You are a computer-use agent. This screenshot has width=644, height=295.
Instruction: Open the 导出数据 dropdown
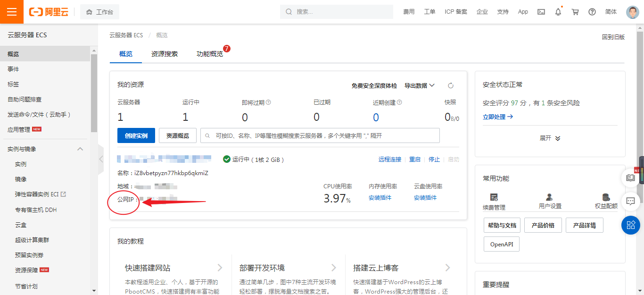[420, 85]
